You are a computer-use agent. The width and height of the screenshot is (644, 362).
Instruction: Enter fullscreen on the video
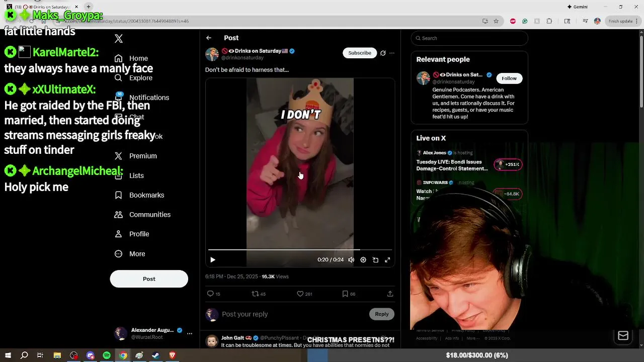(x=387, y=260)
